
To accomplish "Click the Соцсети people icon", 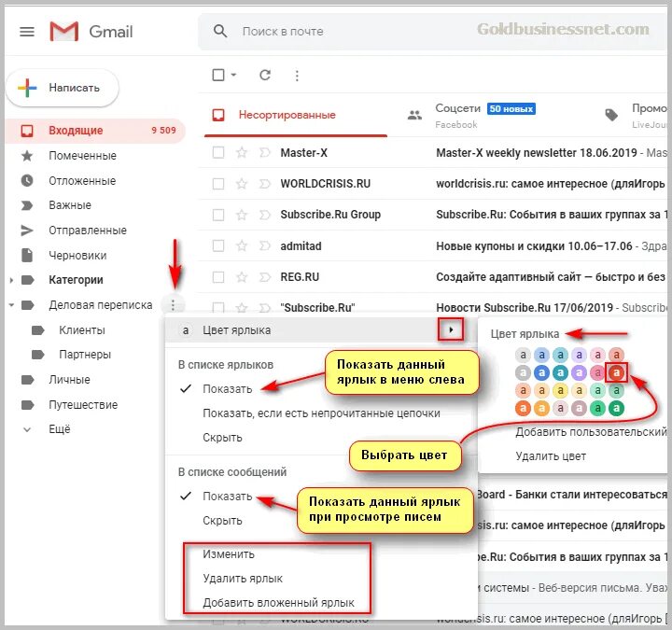I will 414,115.
